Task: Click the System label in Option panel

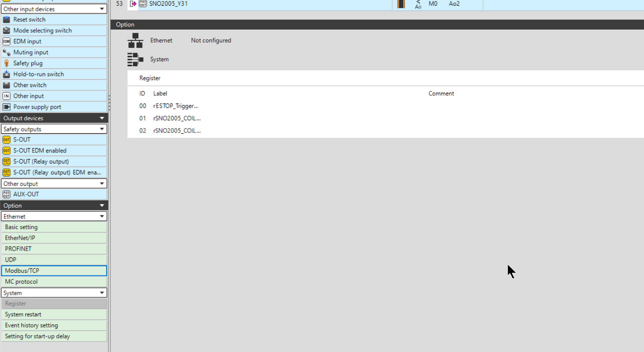Action: click(x=159, y=60)
